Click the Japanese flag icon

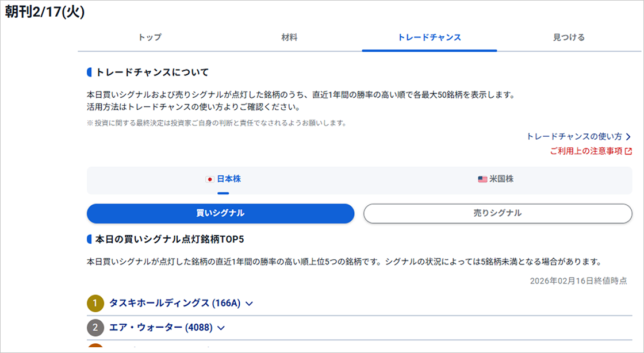pyautogui.click(x=210, y=179)
